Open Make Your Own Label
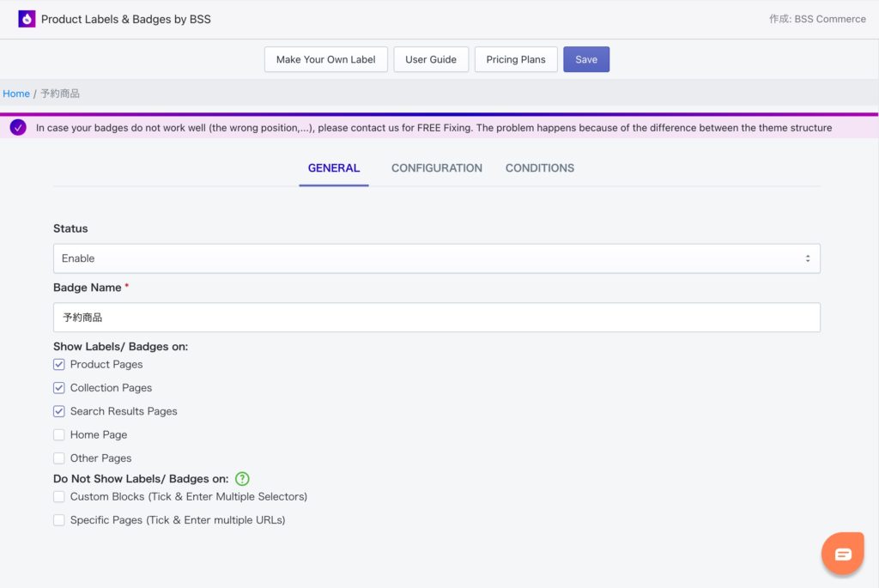 pyautogui.click(x=325, y=59)
